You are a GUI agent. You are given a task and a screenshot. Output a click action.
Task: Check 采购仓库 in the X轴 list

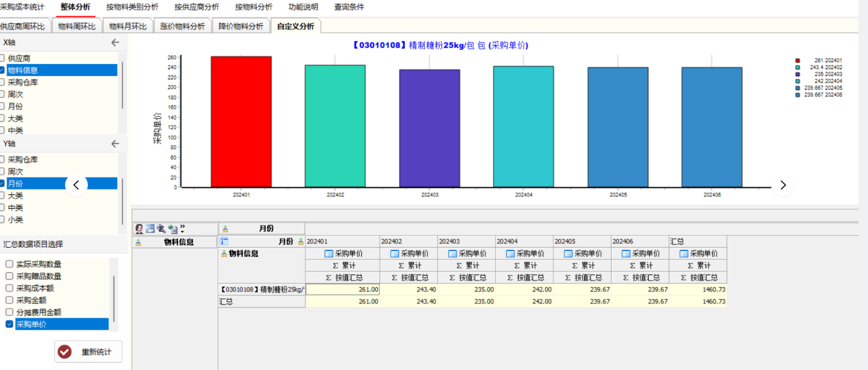click(2, 82)
